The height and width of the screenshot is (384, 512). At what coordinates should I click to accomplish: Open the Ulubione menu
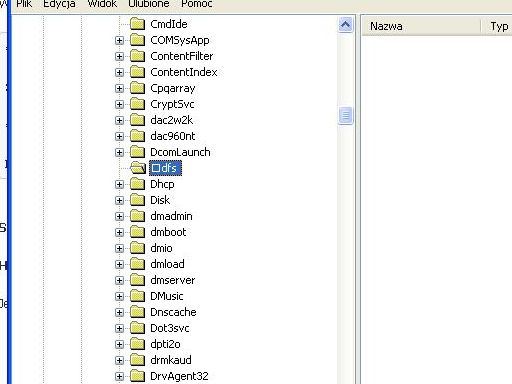tap(149, 4)
